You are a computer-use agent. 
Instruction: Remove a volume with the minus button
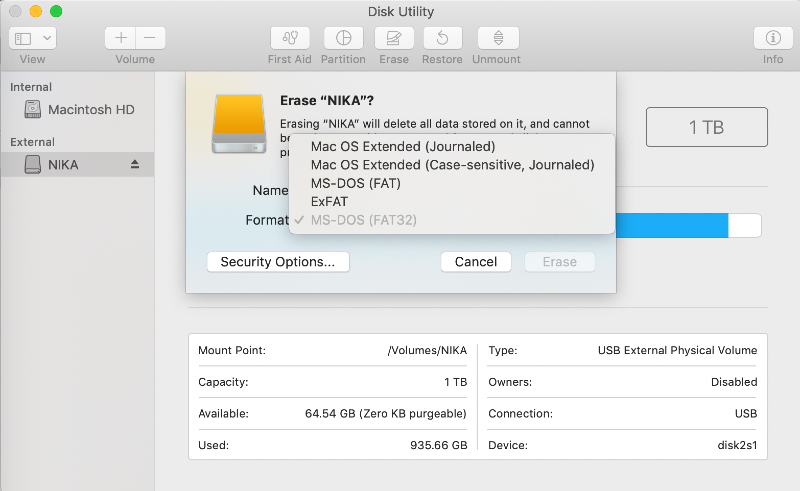150,38
